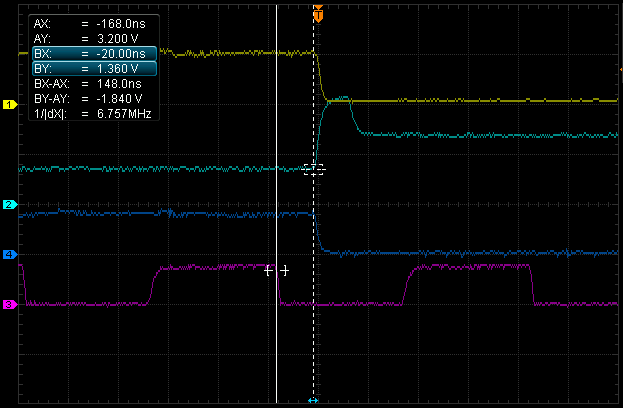The height and width of the screenshot is (408, 623).
Task: Click the BX-AX delta value 148.0ns
Action: [x=119, y=84]
